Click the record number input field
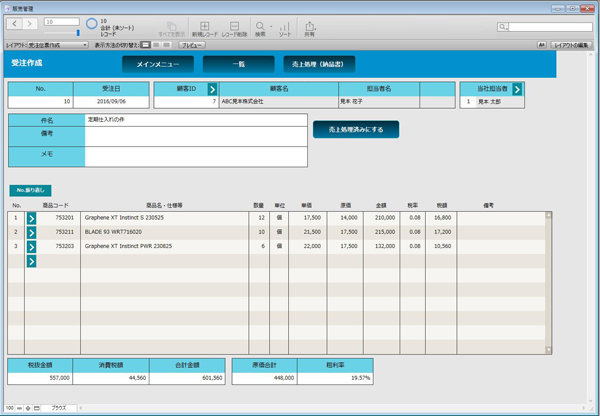600x416 pixels. coord(62,22)
